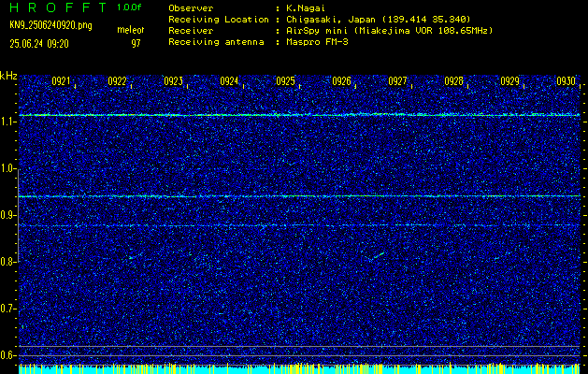This screenshot has width=588, height=374.
Task: Select the 0922 time marker
Action: pos(117,81)
